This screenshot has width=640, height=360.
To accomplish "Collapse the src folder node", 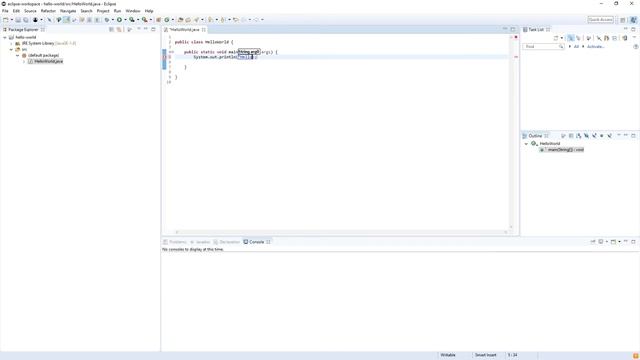I will (11, 49).
